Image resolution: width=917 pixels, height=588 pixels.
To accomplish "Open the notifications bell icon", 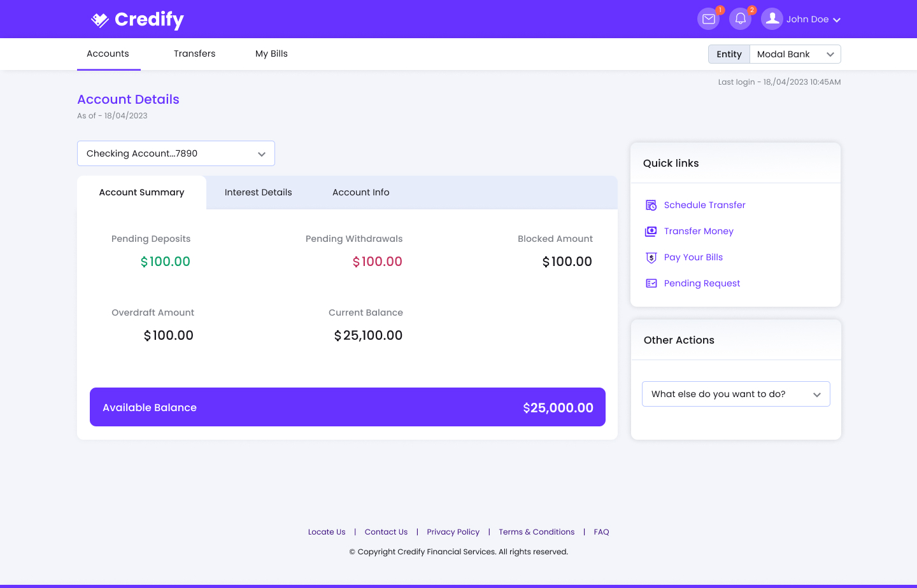I will point(740,19).
